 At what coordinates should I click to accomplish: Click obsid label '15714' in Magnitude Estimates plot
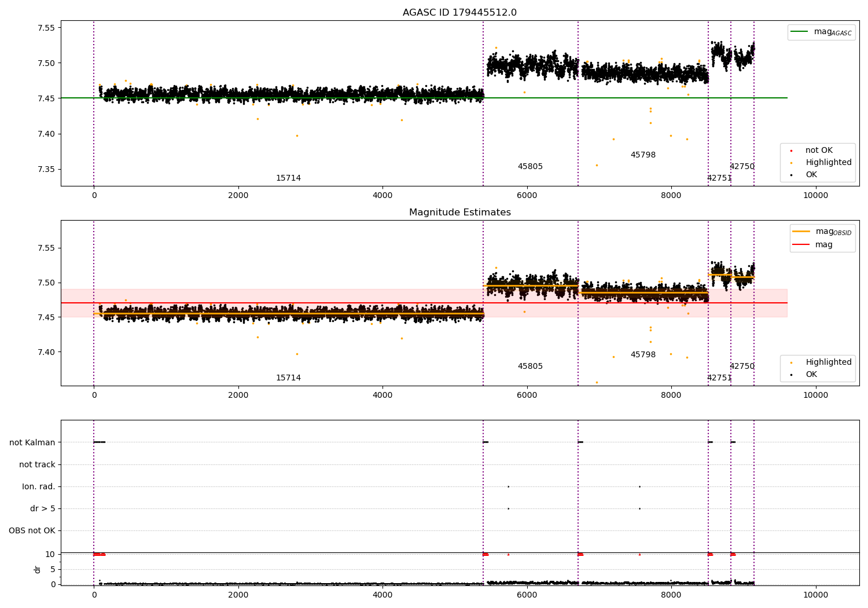tap(288, 378)
